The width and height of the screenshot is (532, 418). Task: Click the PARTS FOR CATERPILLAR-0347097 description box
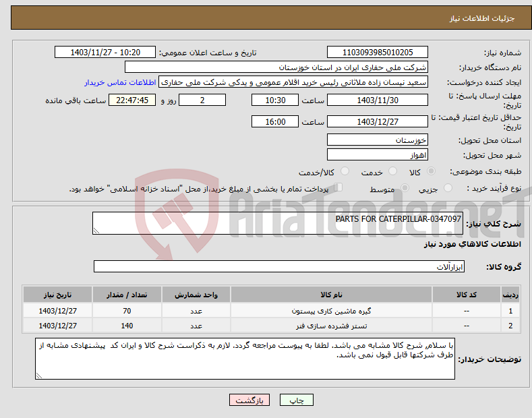point(278,223)
